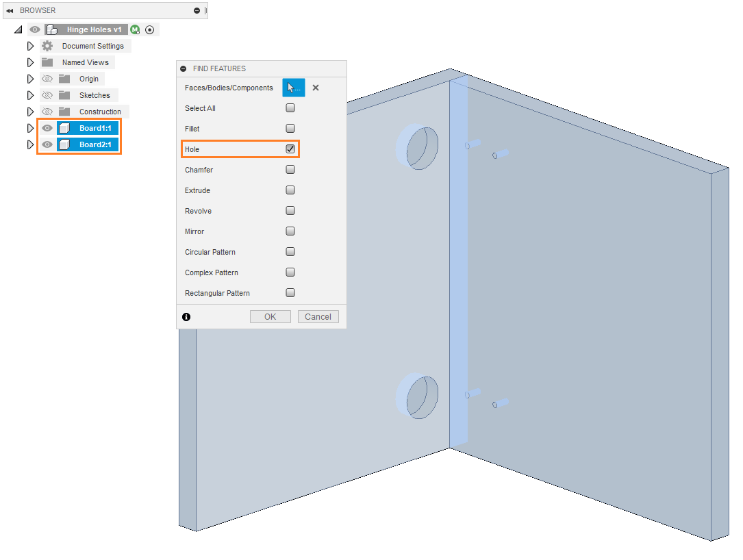743x560 pixels.
Task: Collapse the Browser panel with double-arrow icon
Action: point(10,11)
